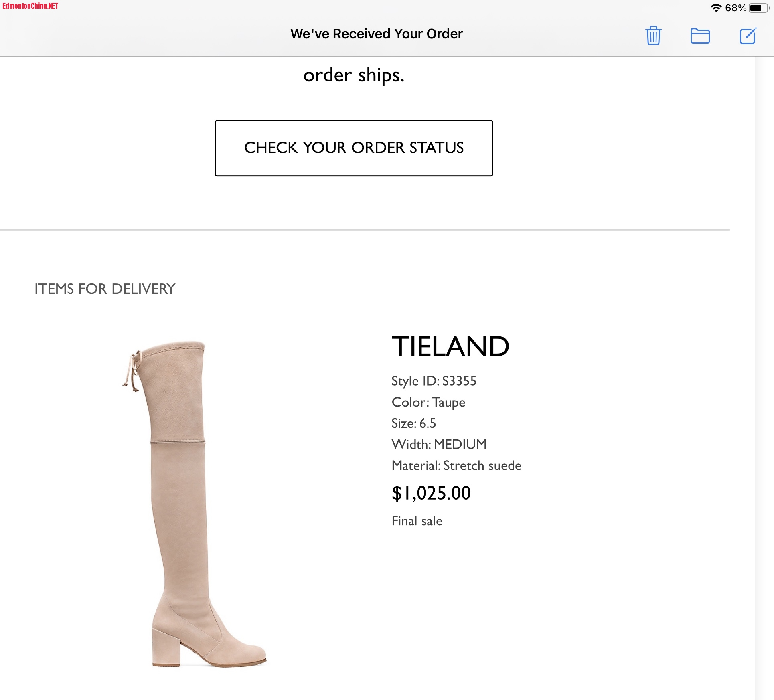Click the "We've Received Your Order" email title
This screenshot has width=774, height=700.
click(x=376, y=34)
